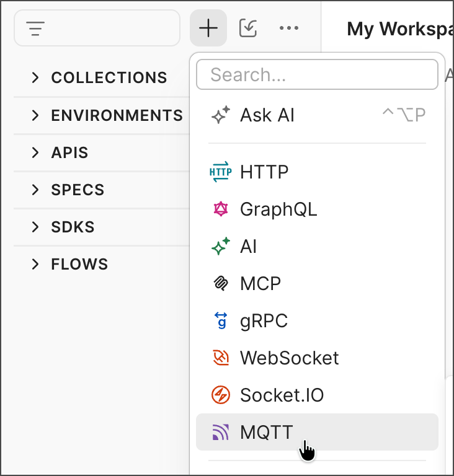Expand the APIs section chevron
Image resolution: width=454 pixels, height=476 pixels.
point(35,152)
